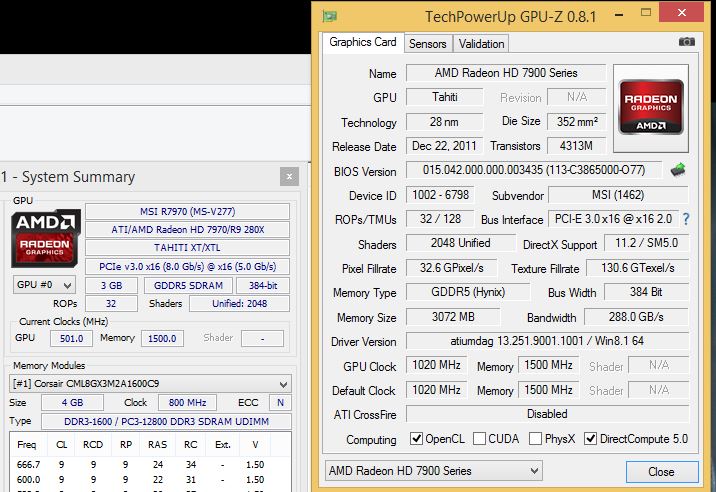This screenshot has width=716, height=492.
Task: Click the AMD Radeon logo in System Summary
Action: [45, 238]
